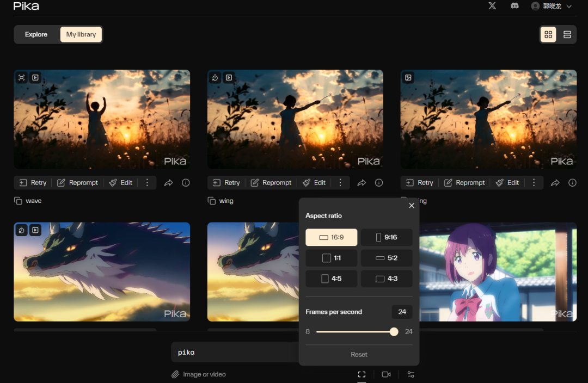Click the Frames per second value box

[x=402, y=312]
